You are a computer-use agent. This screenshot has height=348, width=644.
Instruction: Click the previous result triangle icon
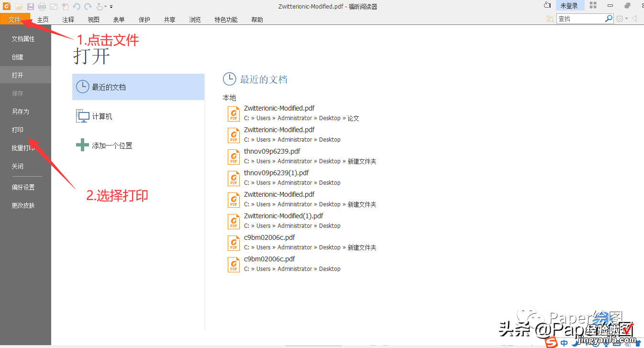[634, 19]
